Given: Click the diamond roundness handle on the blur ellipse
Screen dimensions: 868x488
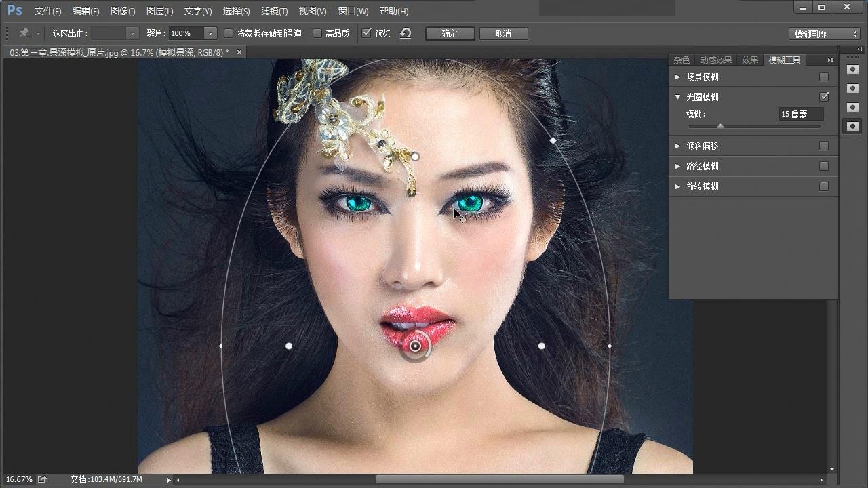Looking at the screenshot, I should (x=553, y=140).
